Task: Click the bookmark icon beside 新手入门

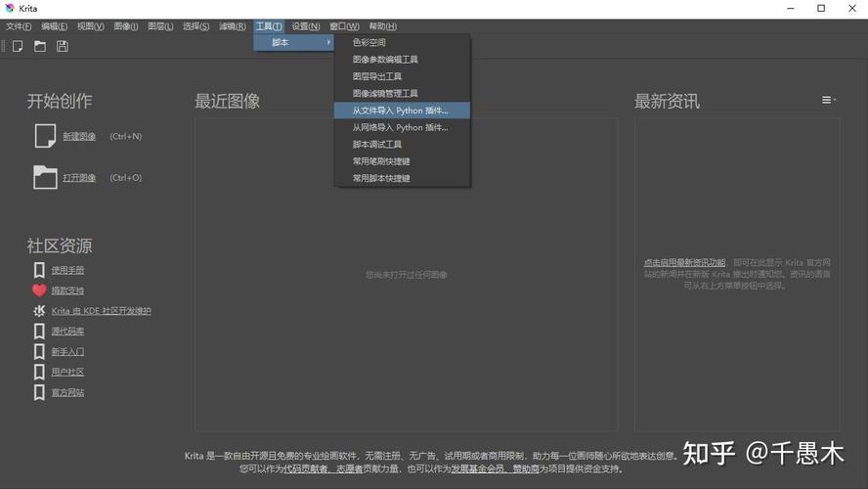Action: coord(39,352)
